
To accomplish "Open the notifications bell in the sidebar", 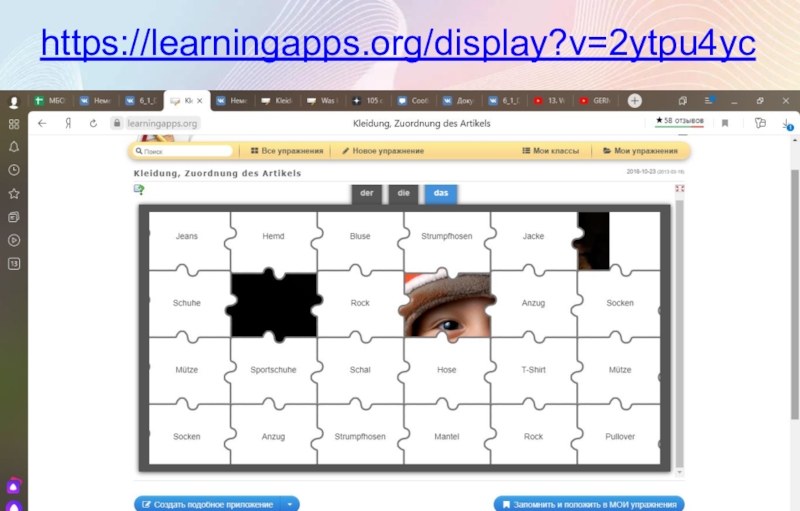I will 14,147.
